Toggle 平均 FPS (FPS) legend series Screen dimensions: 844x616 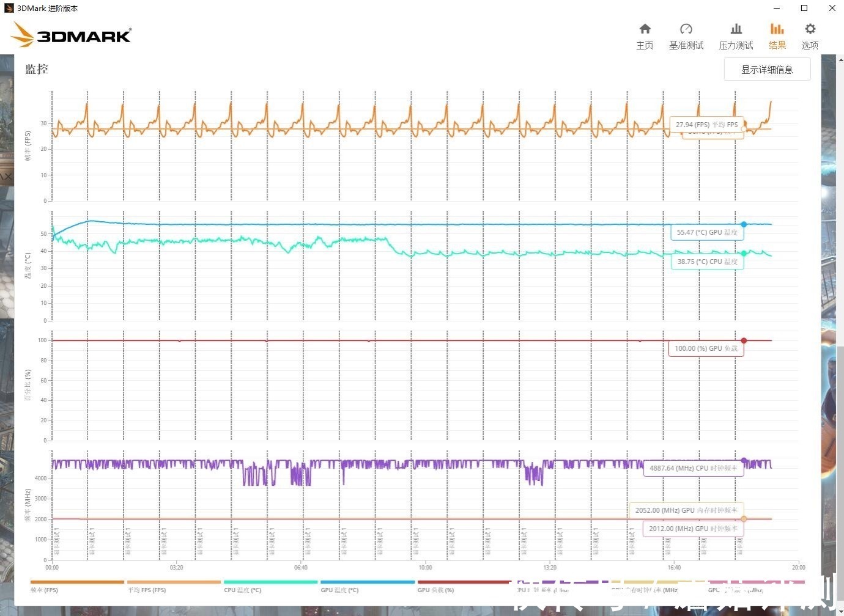[x=174, y=586]
